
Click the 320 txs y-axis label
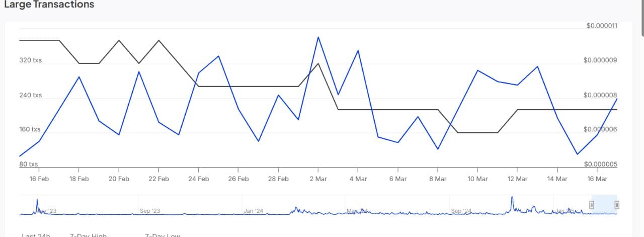(x=31, y=60)
